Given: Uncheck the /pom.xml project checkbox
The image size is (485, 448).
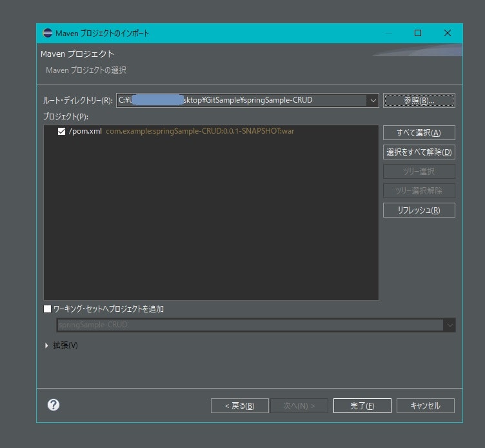Looking at the screenshot, I should (61, 131).
